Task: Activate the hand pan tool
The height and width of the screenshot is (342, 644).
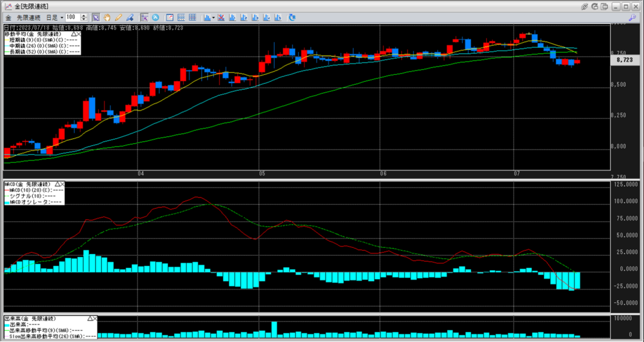Action: pos(107,17)
